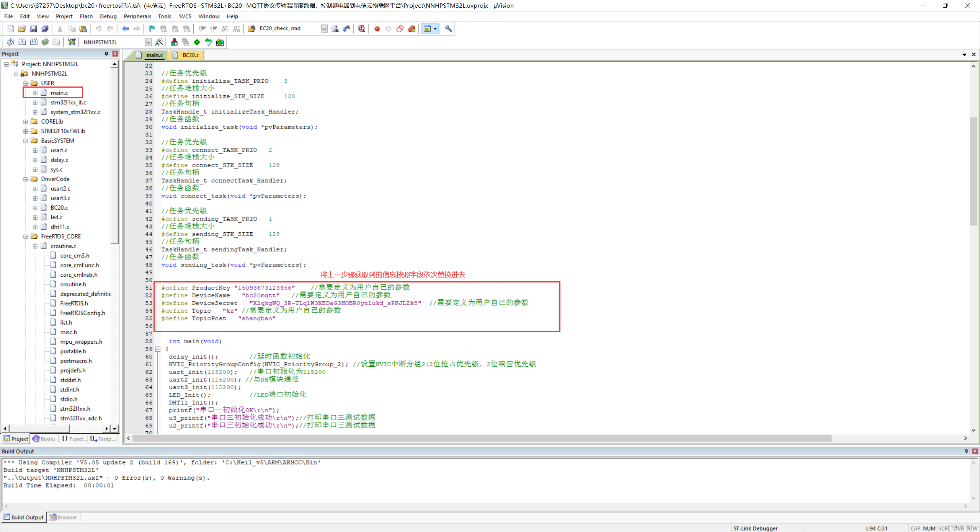Open Manage Run-Time Environment with the green diamond icon

point(197,42)
